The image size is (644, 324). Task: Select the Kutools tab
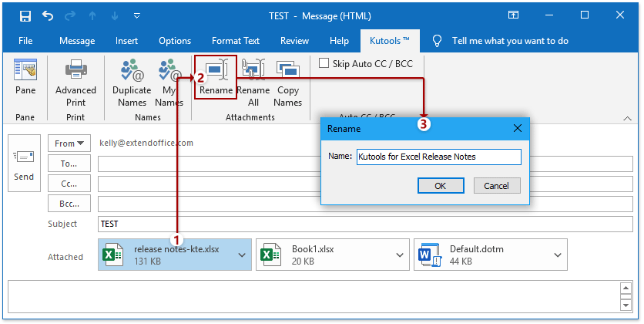(390, 41)
